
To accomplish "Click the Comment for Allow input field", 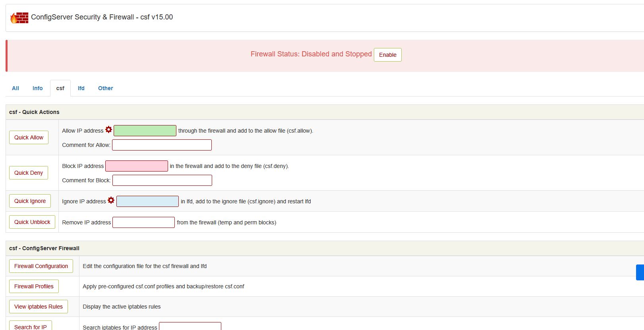I will point(162,145).
